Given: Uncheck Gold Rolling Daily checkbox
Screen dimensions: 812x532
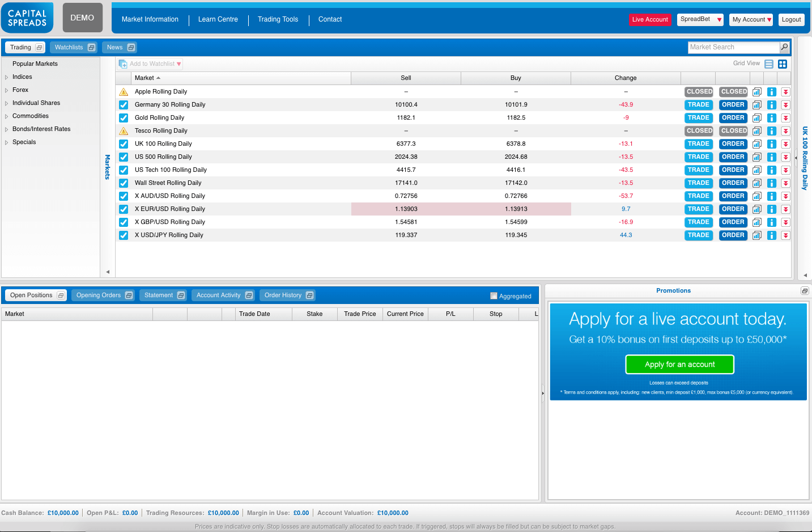Looking at the screenshot, I should click(x=124, y=118).
